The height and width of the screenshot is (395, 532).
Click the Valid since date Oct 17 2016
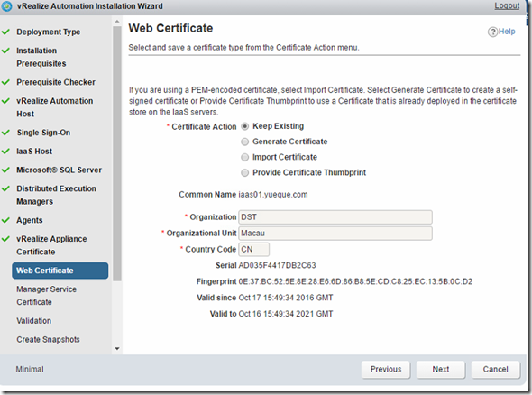tap(286, 298)
